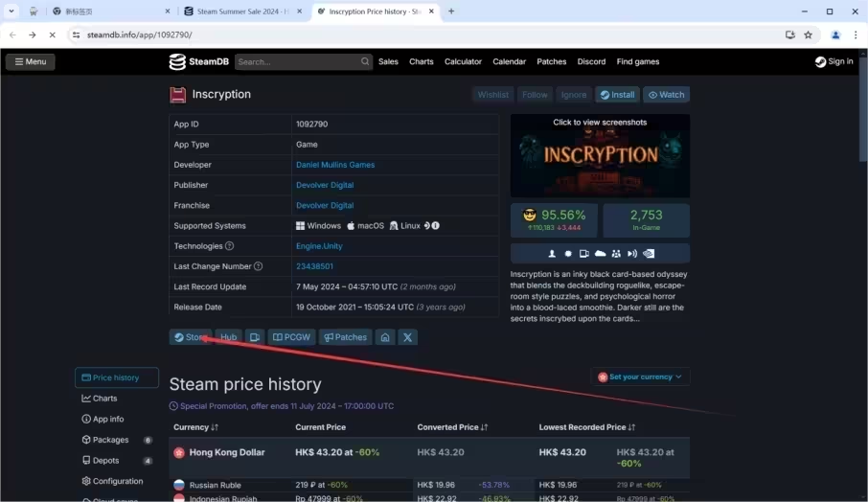Click the 95.56% review rating box
868x502 pixels.
click(x=554, y=219)
